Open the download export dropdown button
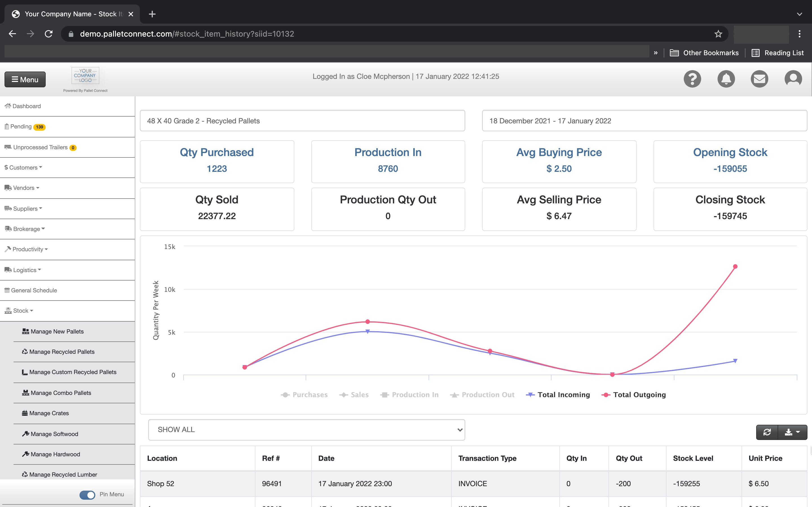This screenshot has width=812, height=507. [792, 432]
